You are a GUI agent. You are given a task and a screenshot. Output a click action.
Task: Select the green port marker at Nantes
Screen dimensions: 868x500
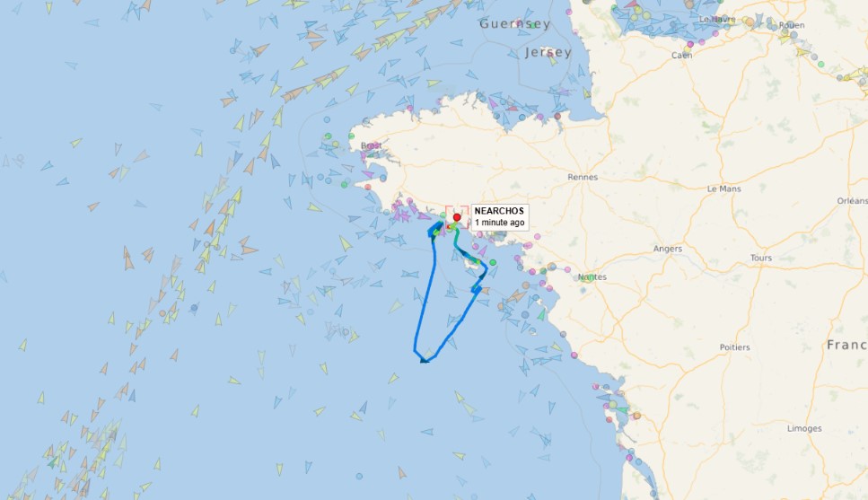coord(586,279)
